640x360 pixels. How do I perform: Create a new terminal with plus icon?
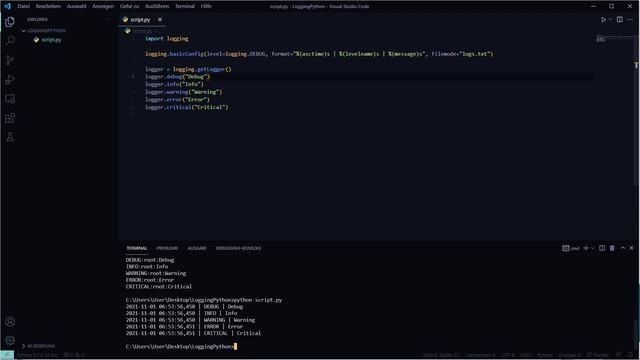(x=586, y=248)
